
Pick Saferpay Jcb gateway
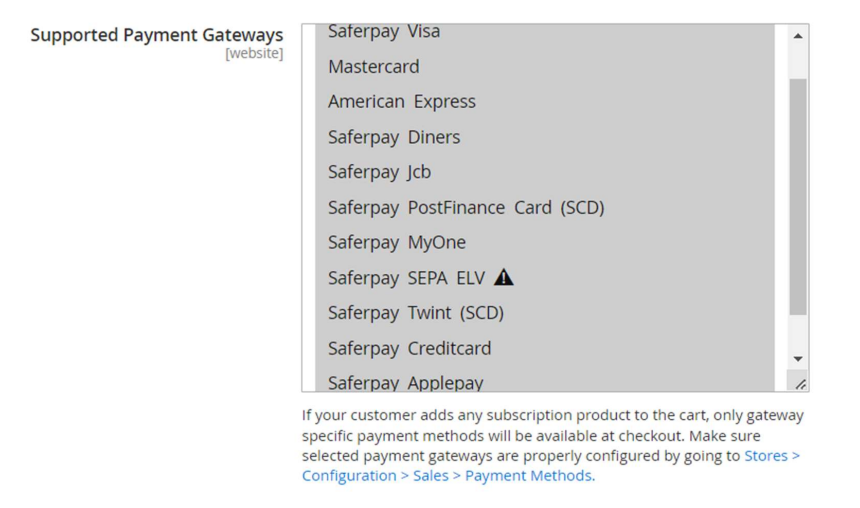pyautogui.click(x=379, y=172)
